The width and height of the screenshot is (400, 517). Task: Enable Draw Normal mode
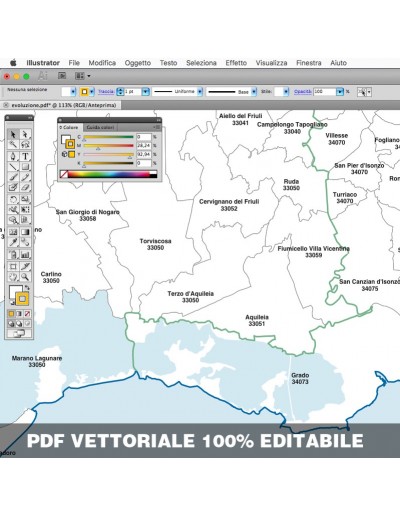11,323
